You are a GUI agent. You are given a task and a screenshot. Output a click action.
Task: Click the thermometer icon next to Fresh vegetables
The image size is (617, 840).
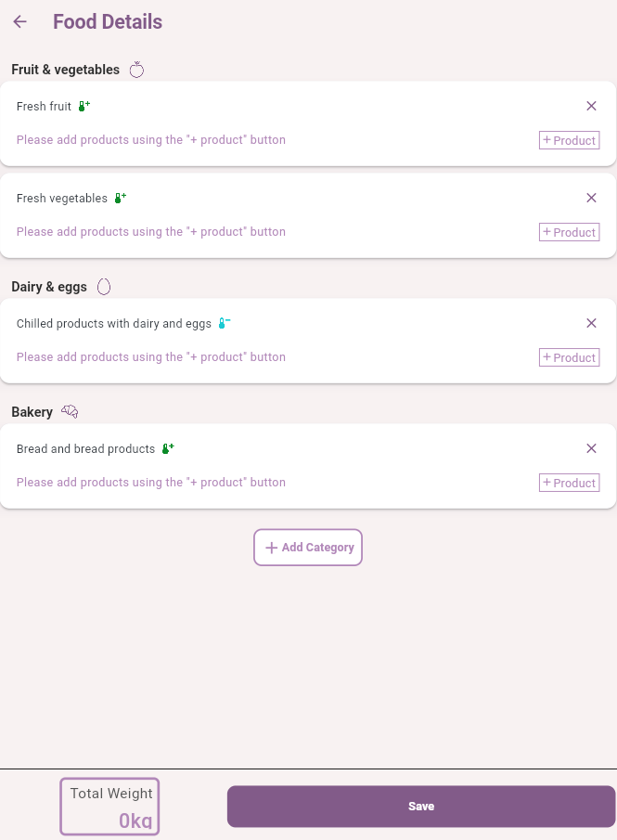point(120,199)
